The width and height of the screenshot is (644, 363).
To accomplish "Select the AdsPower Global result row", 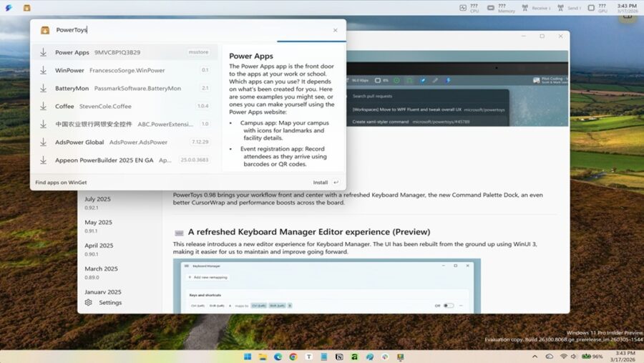I will [125, 142].
